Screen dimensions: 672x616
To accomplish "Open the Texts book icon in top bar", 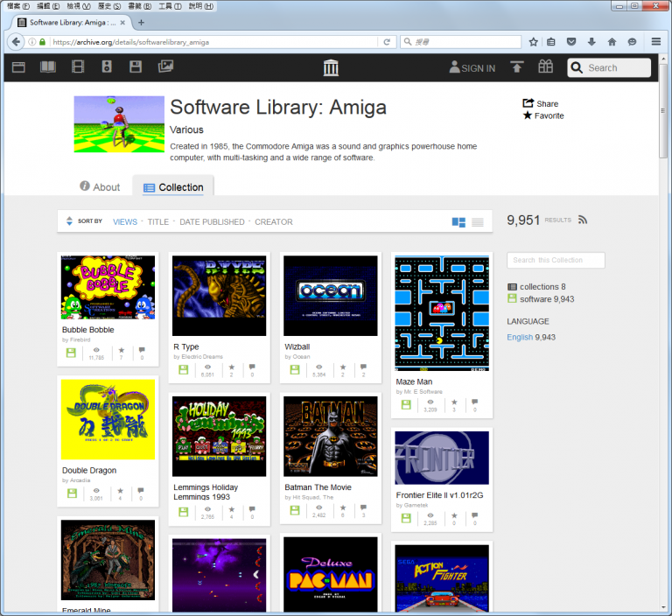I will (48, 66).
